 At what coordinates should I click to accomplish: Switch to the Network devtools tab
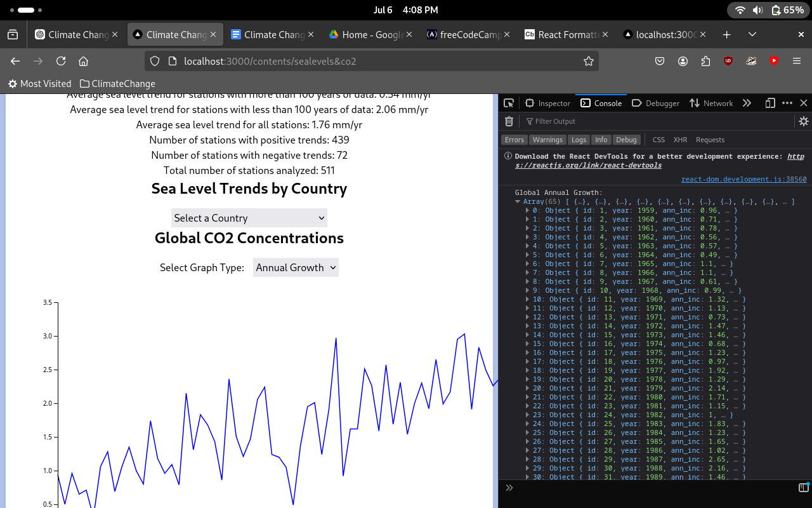pyautogui.click(x=710, y=103)
